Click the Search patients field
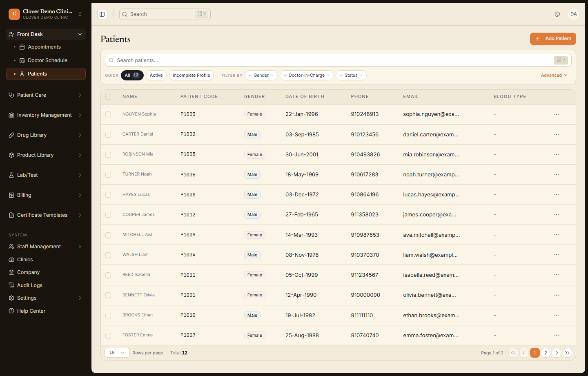The height and width of the screenshot is (376, 588). pyautogui.click(x=338, y=60)
